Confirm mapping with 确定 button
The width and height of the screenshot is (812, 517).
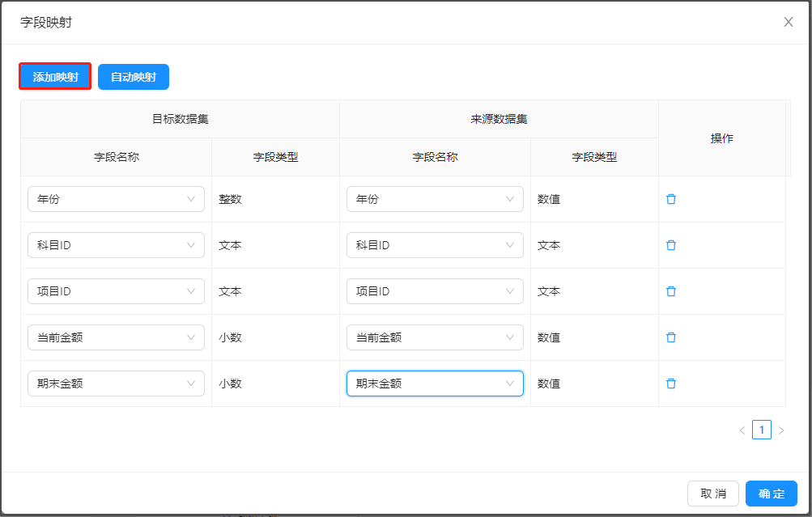771,494
